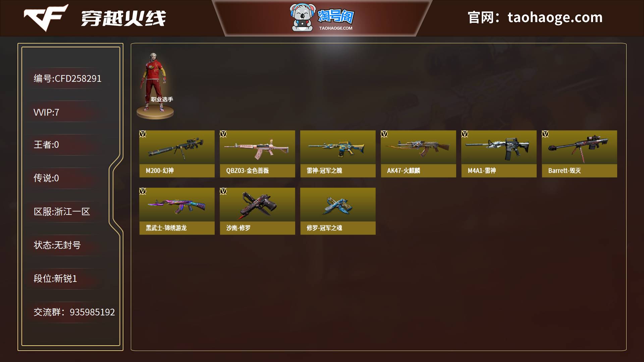Click the CF CrossFire logo
644x362 pixels.
[x=46, y=17]
